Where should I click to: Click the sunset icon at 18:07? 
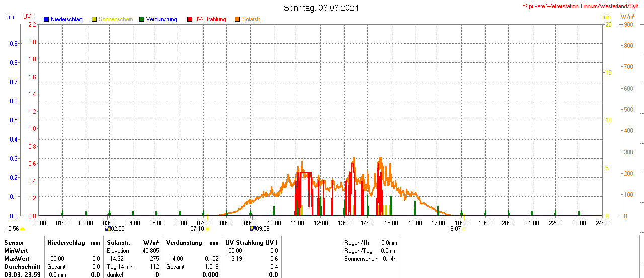[x=464, y=229]
